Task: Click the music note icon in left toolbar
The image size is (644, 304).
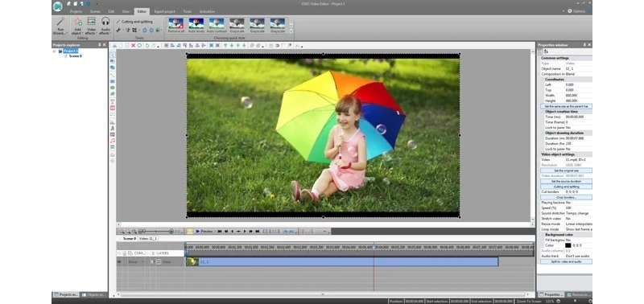Action: [x=113, y=141]
